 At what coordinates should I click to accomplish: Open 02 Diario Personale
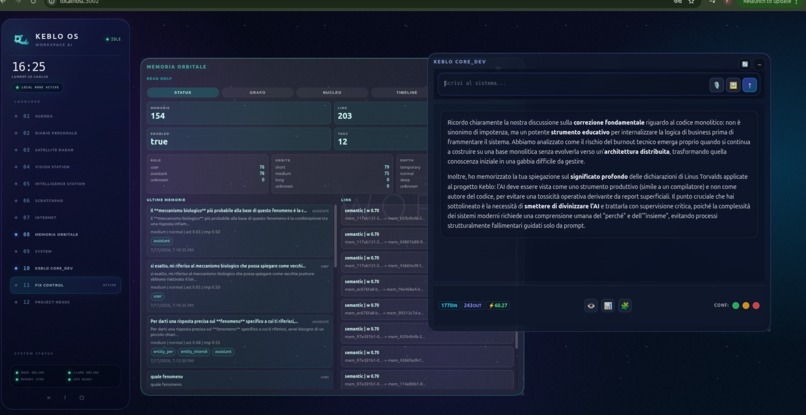click(x=65, y=133)
